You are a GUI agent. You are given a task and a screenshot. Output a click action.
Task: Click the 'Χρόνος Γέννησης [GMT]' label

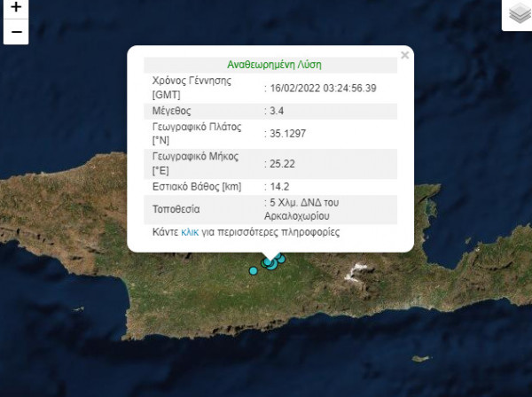(192, 87)
